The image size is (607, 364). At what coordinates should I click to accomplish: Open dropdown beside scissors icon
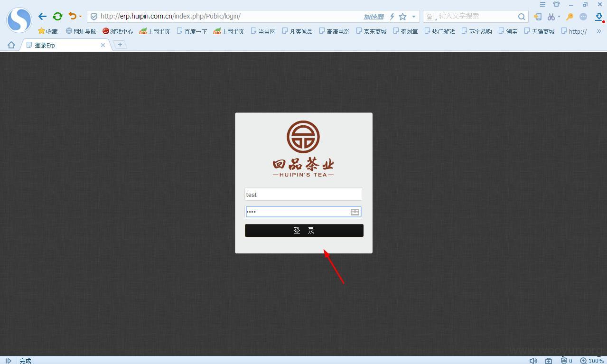coord(559,17)
